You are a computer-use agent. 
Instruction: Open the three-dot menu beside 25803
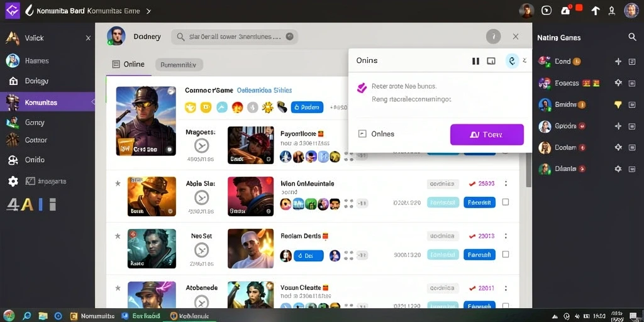click(506, 184)
